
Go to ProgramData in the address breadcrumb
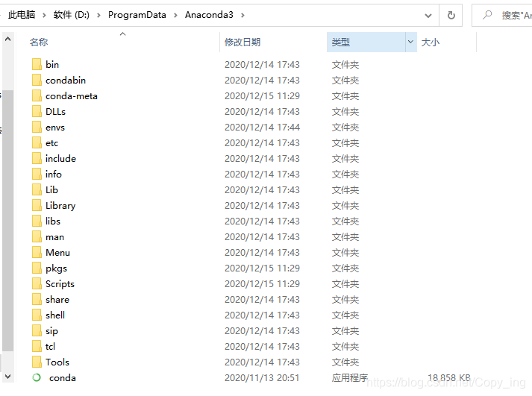click(x=137, y=15)
